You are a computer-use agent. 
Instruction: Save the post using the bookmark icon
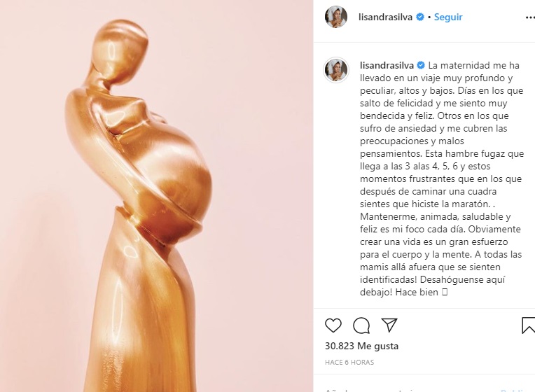tap(528, 325)
